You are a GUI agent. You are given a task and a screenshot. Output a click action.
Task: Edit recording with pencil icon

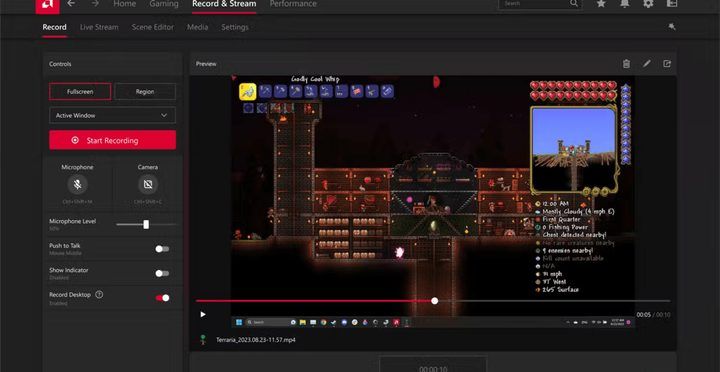(647, 64)
